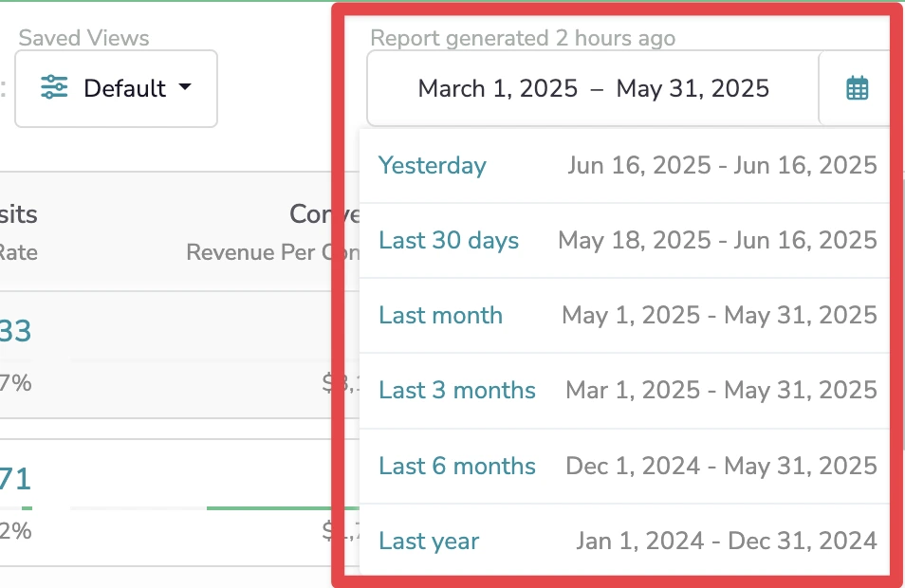Click the filter sliders icon beside Default
The image size is (905, 588).
click(55, 87)
